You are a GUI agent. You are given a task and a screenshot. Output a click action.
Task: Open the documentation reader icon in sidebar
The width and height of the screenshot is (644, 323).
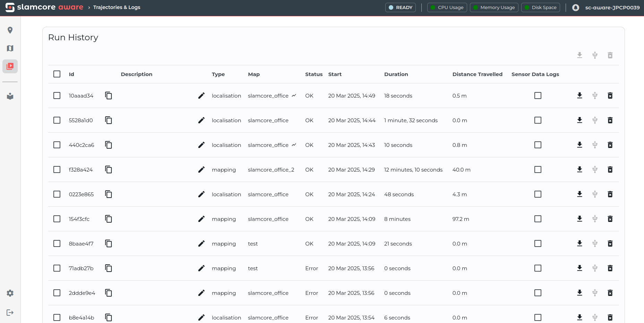pyautogui.click(x=10, y=96)
